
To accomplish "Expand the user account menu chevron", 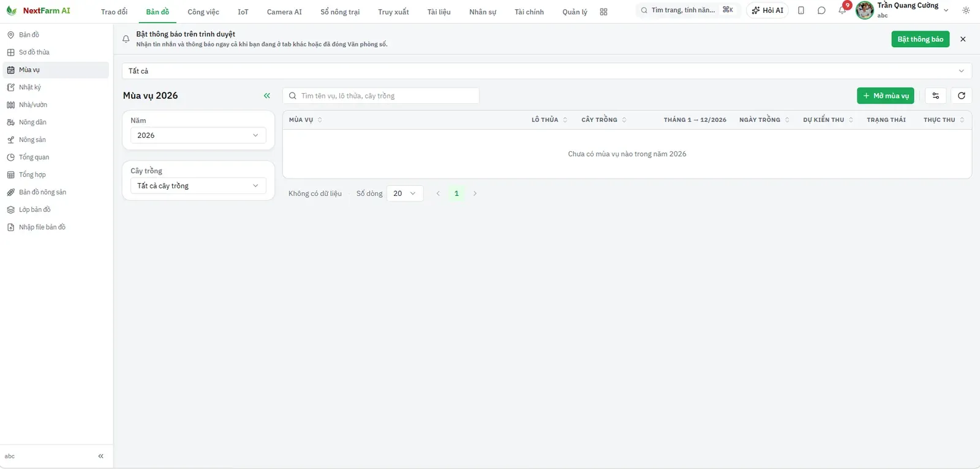I will point(946,10).
